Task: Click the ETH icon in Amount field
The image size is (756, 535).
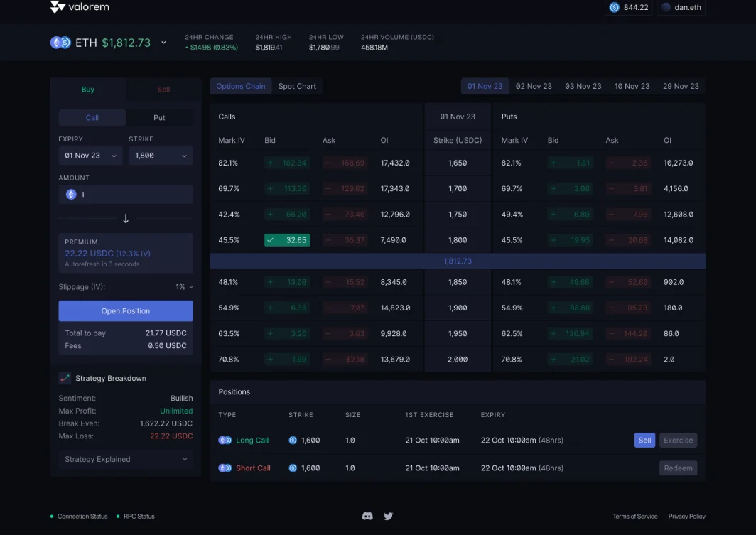Action: (71, 194)
